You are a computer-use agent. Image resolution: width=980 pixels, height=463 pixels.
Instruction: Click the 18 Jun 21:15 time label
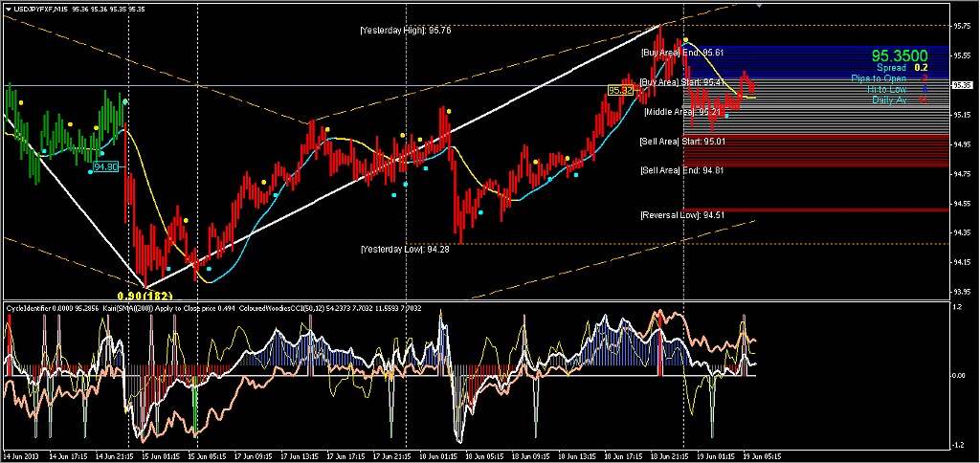click(671, 456)
